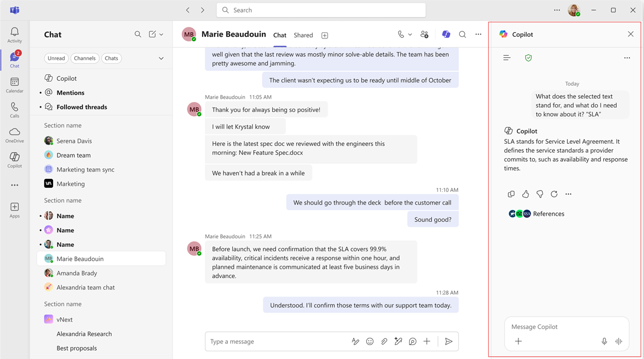Show more apps ellipsis in left rail

[x=15, y=185]
